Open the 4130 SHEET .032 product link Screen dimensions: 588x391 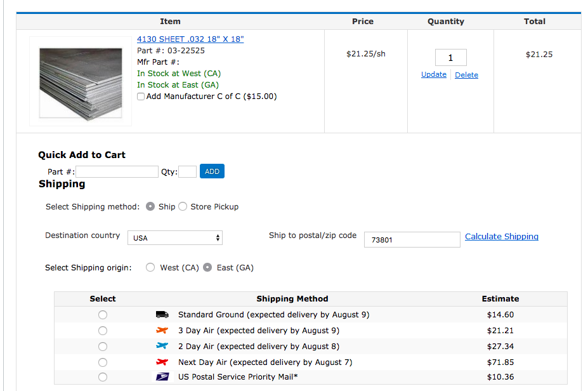[190, 39]
